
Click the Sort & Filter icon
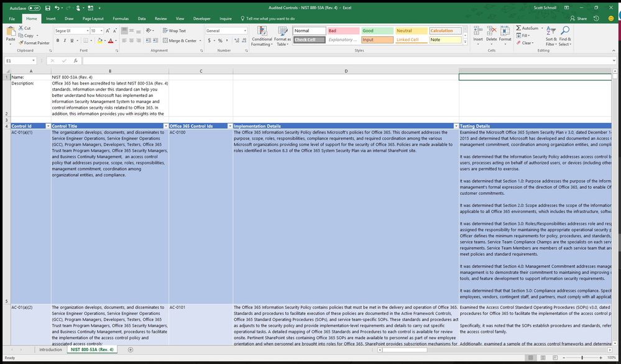coord(551,31)
